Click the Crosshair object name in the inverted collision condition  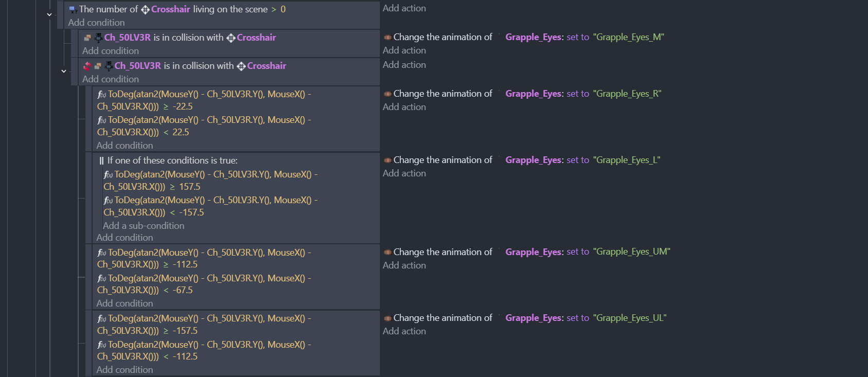[267, 66]
